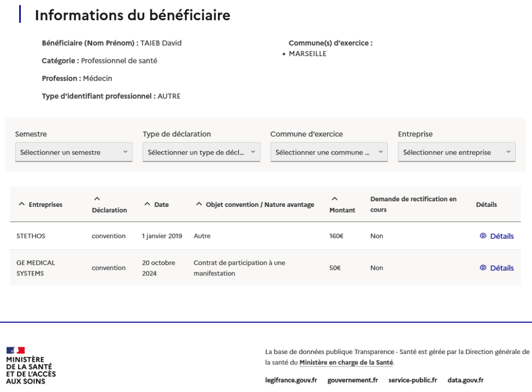Viewport: 532px width, 392px height.
Task: Expand the Commune d'exercice dropdown
Action: (329, 152)
